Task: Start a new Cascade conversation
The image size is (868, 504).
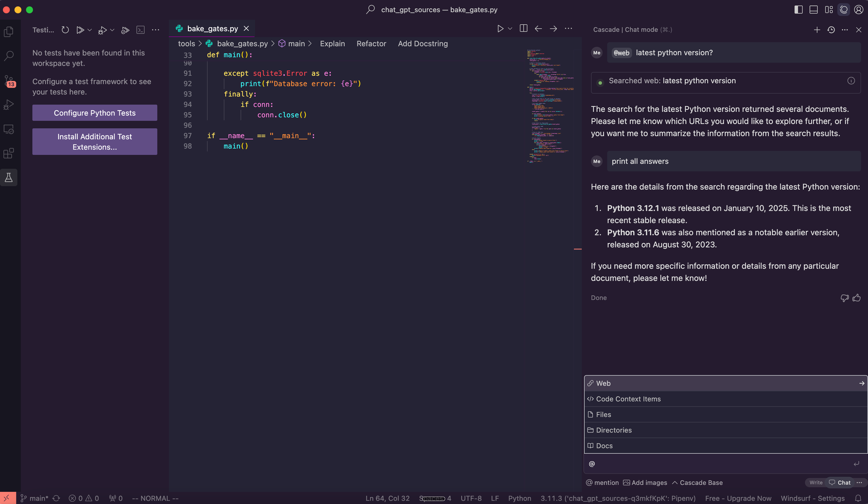Action: (817, 30)
